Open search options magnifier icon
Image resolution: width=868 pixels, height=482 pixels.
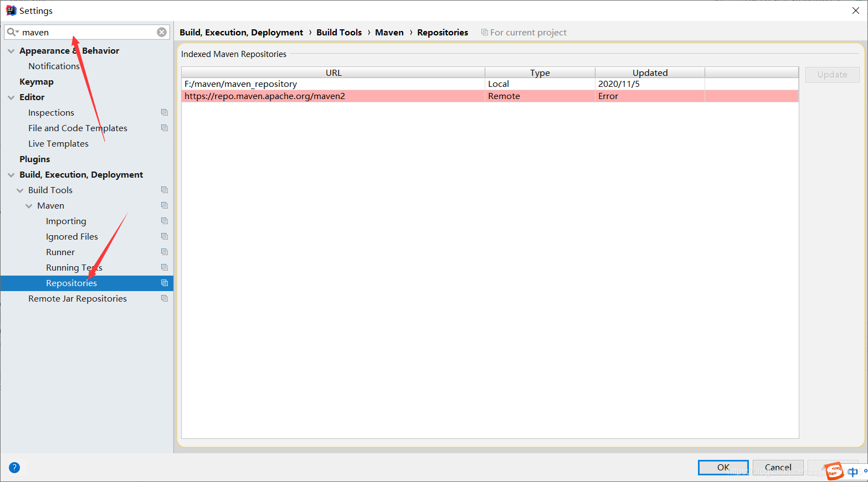click(x=12, y=32)
